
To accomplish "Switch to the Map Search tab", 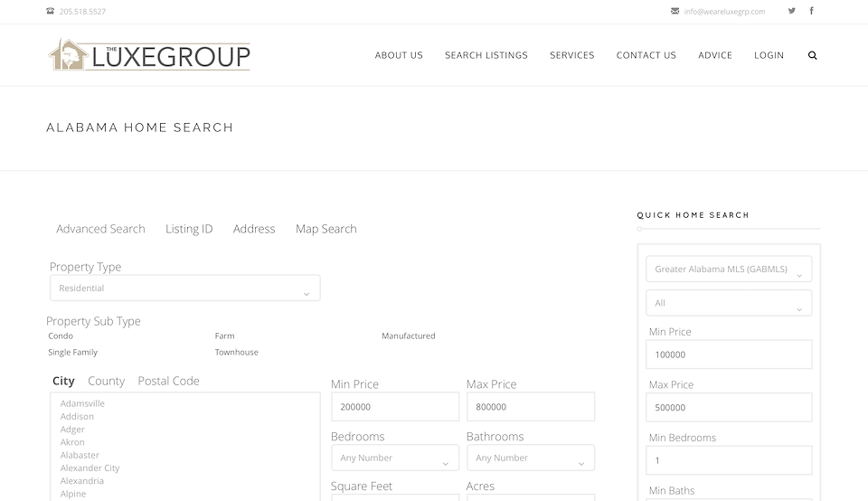I will tap(325, 230).
